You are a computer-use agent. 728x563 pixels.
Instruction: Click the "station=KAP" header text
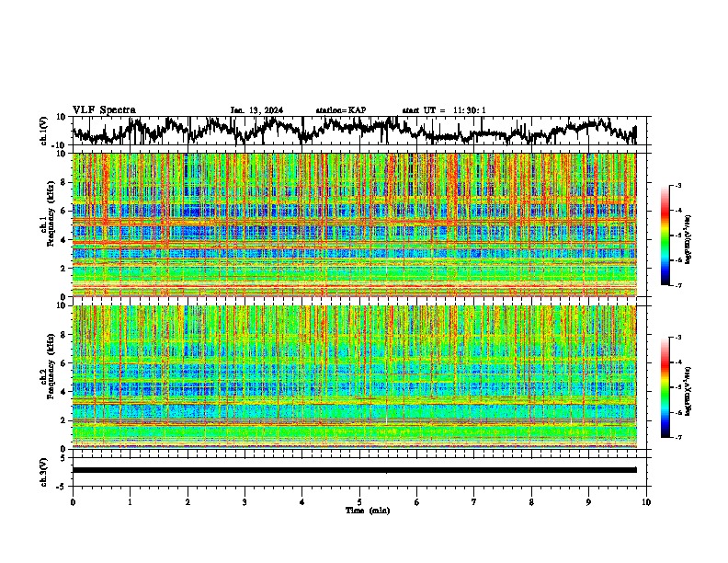pos(341,110)
